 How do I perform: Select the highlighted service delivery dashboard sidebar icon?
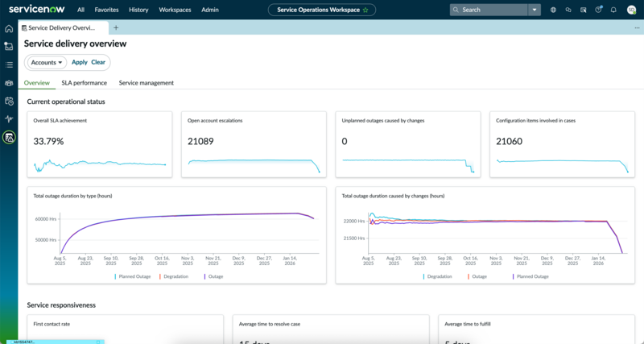[x=9, y=137]
